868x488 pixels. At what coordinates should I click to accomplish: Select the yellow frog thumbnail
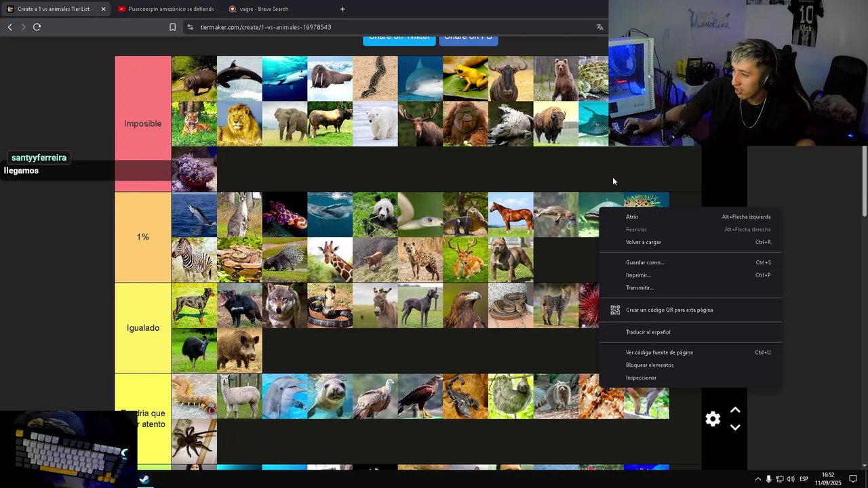click(x=465, y=79)
